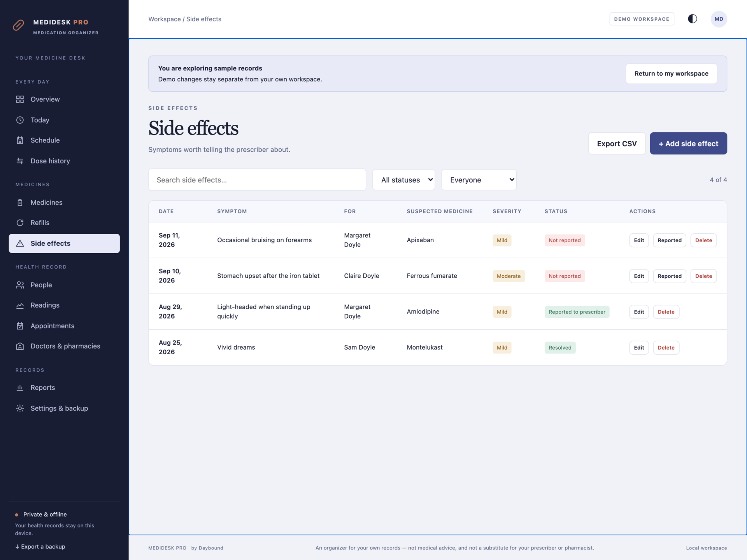
Task: Open the Refills section label
Action: (40, 222)
